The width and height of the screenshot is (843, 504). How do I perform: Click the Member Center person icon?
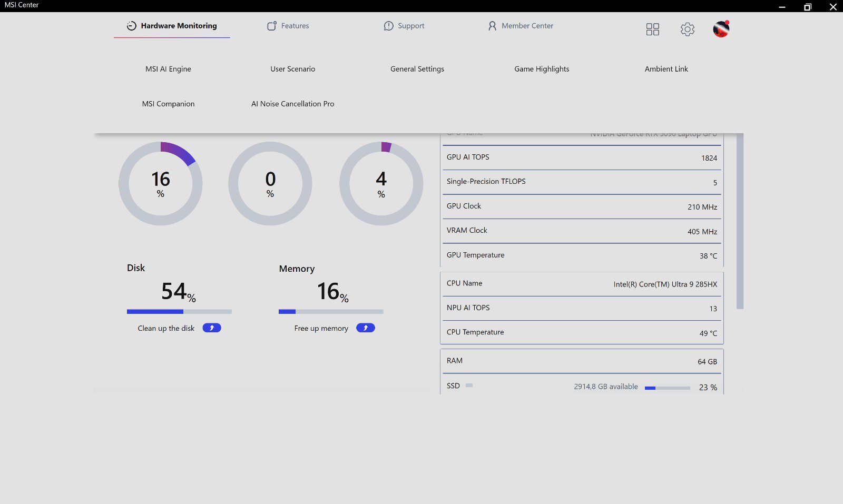click(x=492, y=26)
